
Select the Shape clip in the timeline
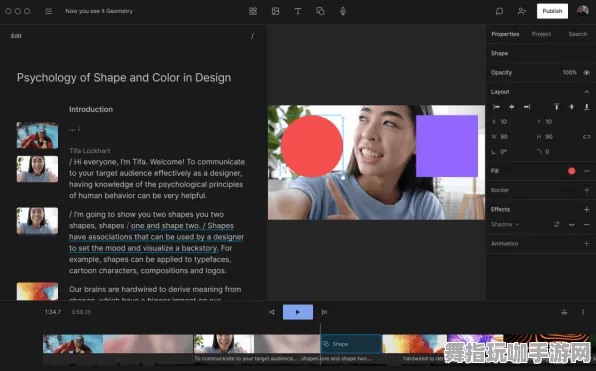(351, 344)
